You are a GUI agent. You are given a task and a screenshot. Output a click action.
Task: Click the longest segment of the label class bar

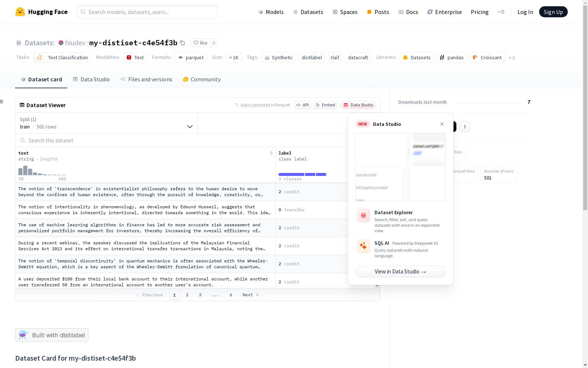[291, 174]
